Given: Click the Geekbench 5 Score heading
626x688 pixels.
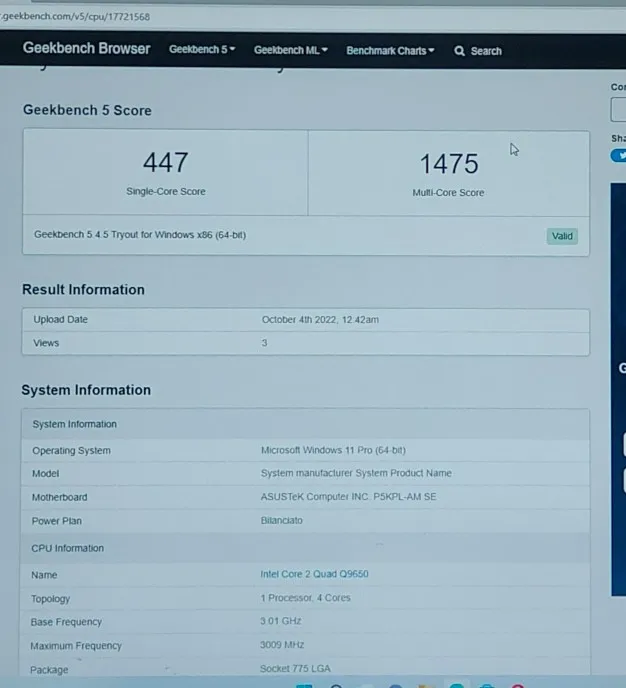Looking at the screenshot, I should tap(87, 110).
